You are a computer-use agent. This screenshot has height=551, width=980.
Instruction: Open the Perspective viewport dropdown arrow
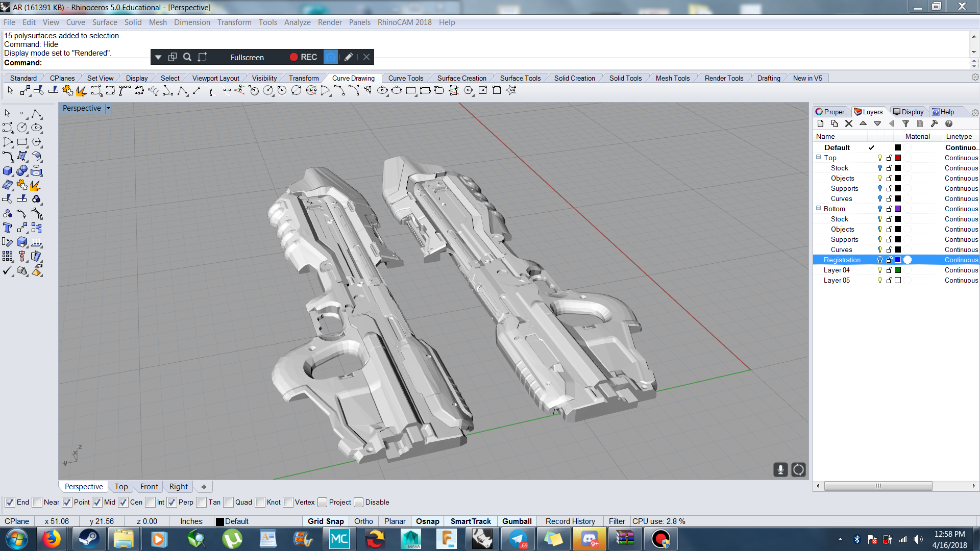pyautogui.click(x=108, y=108)
